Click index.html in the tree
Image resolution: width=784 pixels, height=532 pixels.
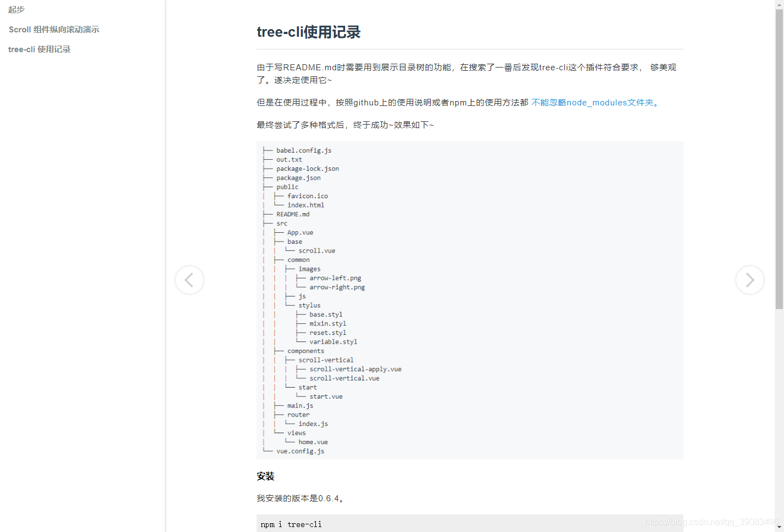305,205
